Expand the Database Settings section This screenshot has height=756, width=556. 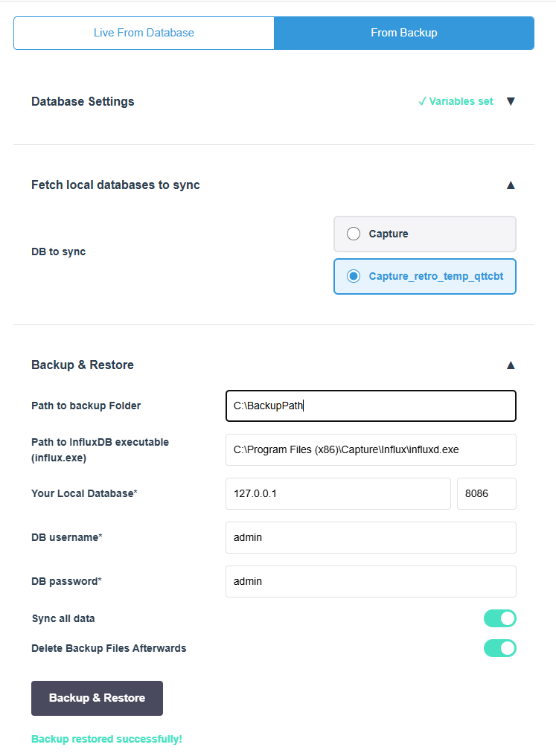click(x=511, y=101)
